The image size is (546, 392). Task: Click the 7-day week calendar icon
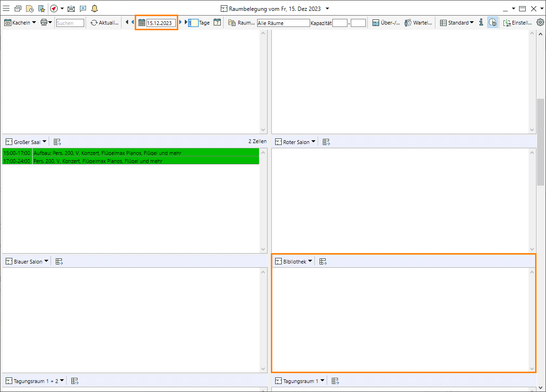(x=217, y=22)
